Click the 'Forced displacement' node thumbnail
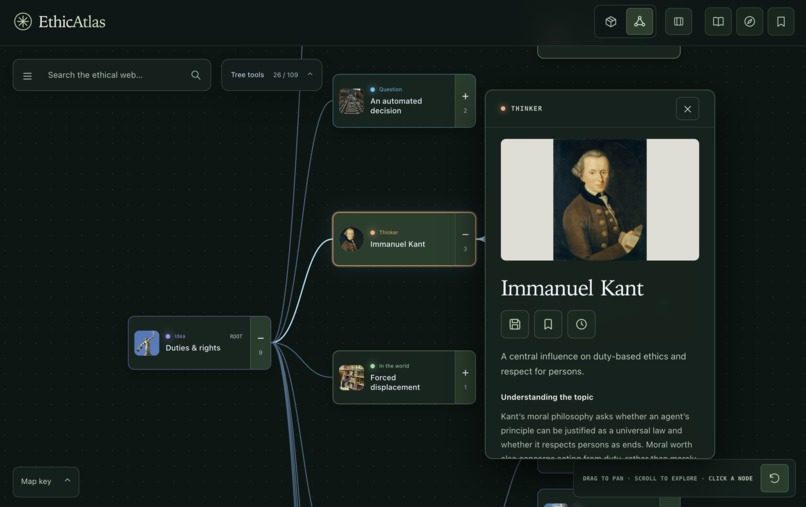 point(352,378)
